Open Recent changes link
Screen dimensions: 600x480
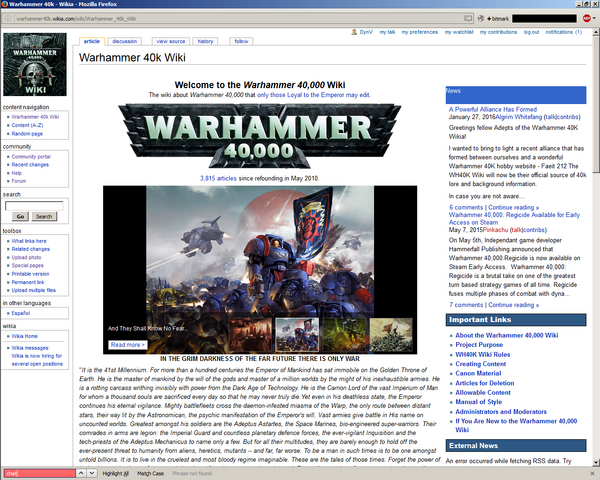[30, 165]
